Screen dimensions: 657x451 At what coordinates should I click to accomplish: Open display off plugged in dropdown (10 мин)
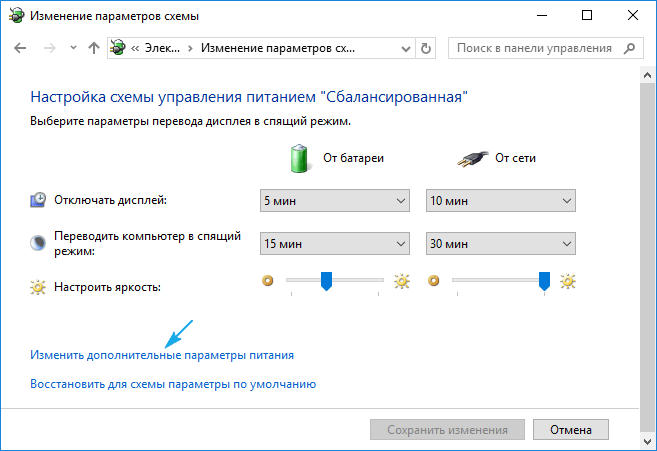click(500, 201)
